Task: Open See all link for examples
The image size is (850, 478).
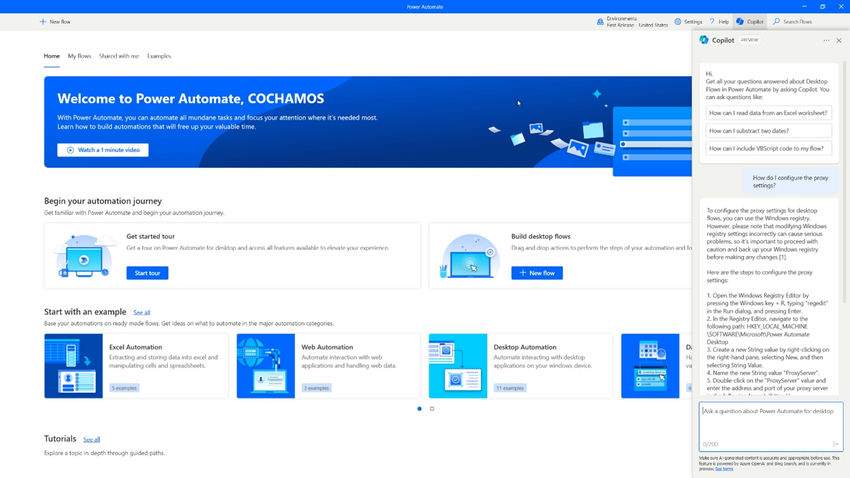Action: tap(141, 313)
